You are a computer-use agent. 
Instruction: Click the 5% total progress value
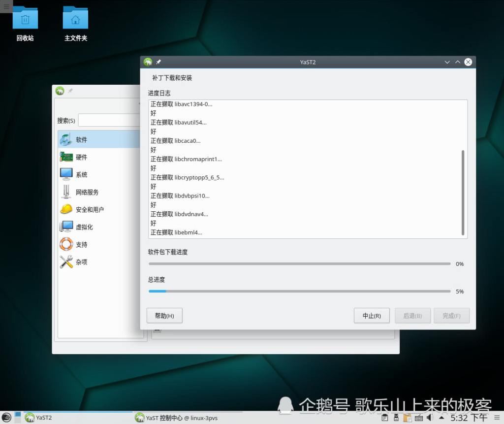point(460,292)
